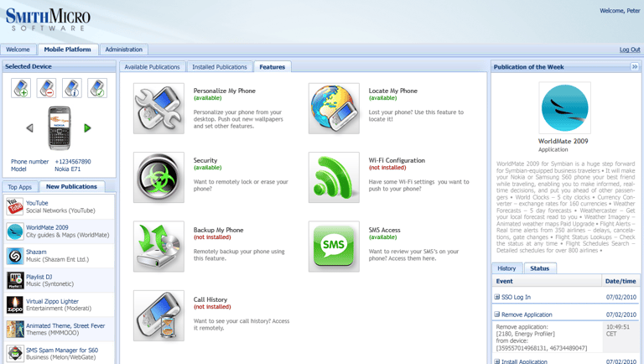Viewport: 644px width, 364px height.
Task: Switch to Installed Publications tab
Action: [x=220, y=67]
